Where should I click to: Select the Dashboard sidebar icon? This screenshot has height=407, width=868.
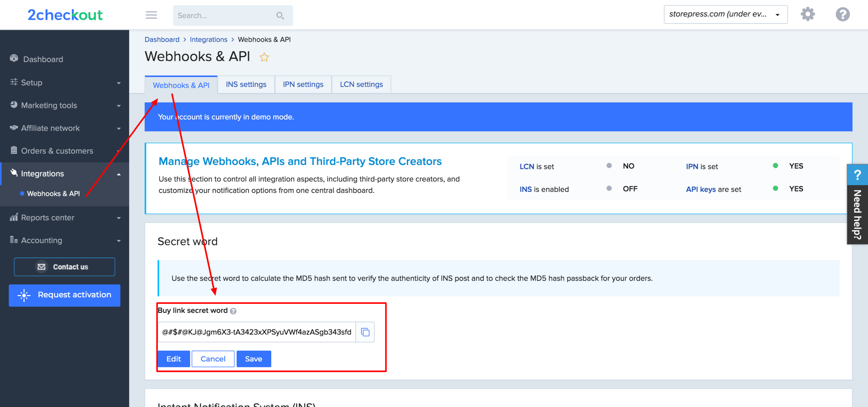[14, 58]
